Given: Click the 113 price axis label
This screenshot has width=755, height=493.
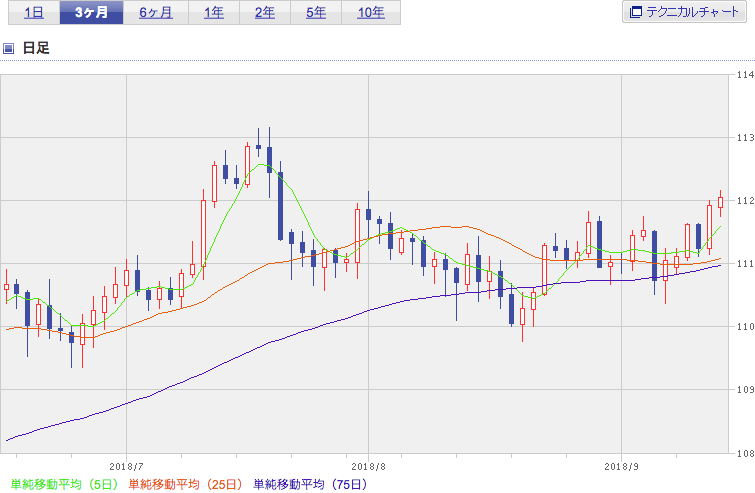Looking at the screenshot, I should tap(745, 138).
